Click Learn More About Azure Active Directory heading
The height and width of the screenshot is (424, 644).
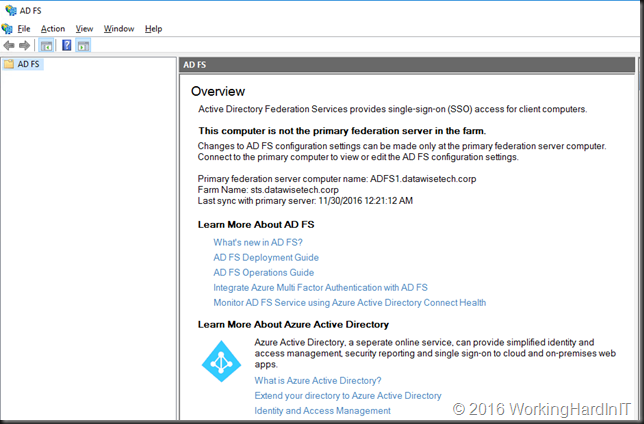[293, 325]
